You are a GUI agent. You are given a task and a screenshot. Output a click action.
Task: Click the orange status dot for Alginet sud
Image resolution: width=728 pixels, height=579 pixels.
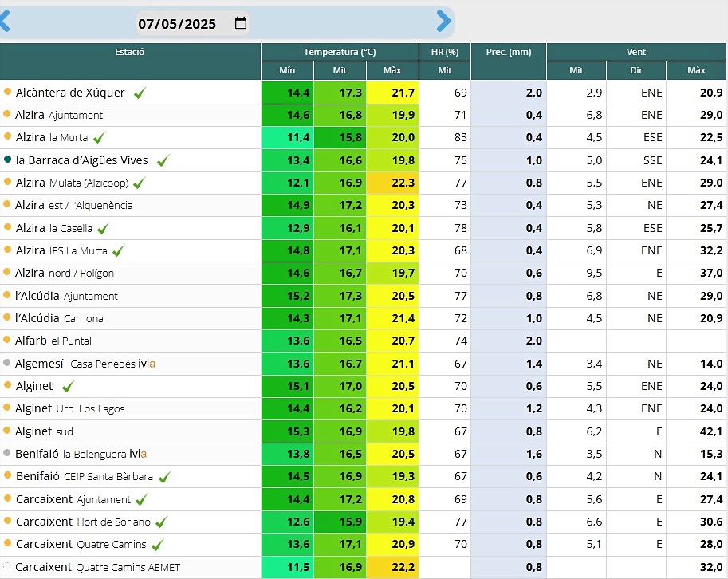coord(6,431)
